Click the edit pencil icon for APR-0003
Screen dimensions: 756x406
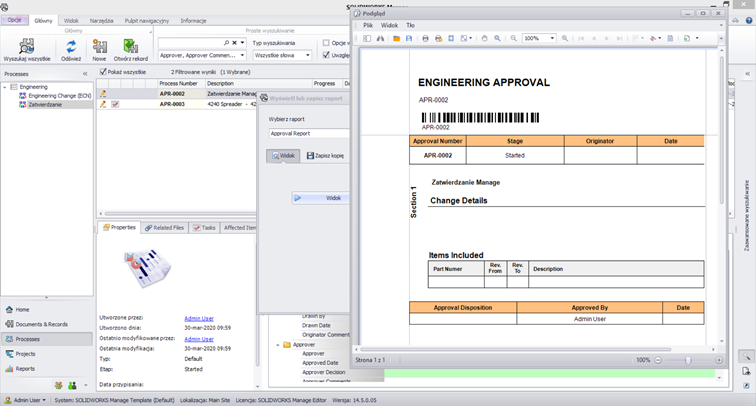tap(103, 104)
